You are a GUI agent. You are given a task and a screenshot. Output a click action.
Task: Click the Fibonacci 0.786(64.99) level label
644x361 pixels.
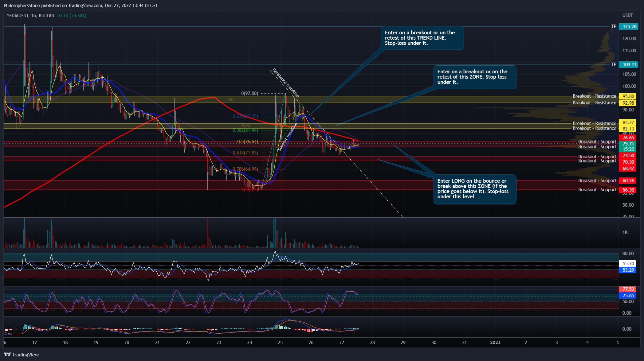pyautogui.click(x=245, y=169)
